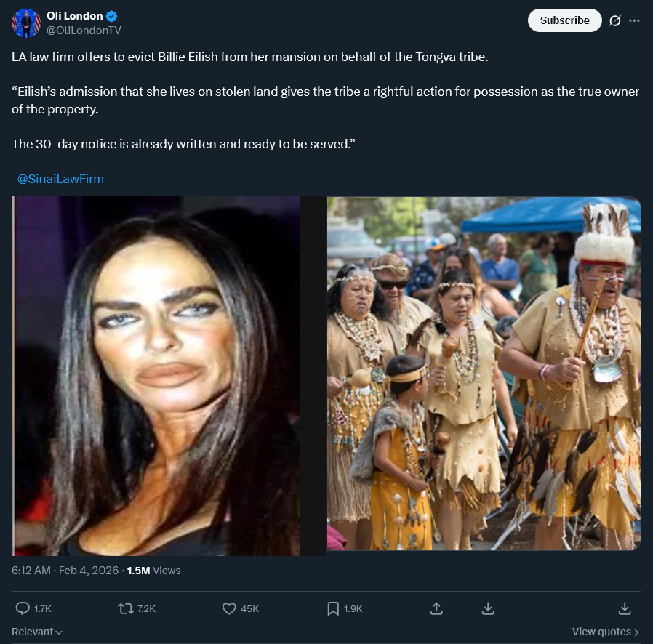The image size is (653, 644).
Task: Bookmark this post
Action: click(333, 608)
